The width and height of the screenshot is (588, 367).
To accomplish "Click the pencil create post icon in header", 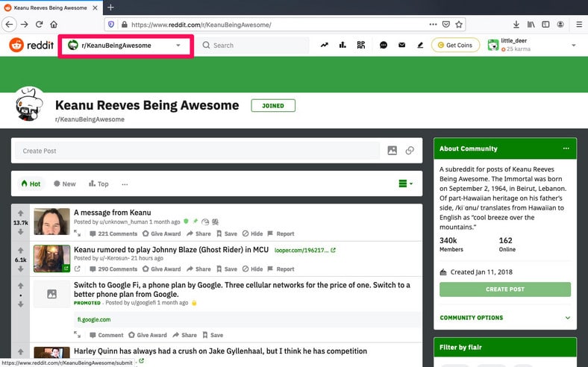I will (420, 46).
